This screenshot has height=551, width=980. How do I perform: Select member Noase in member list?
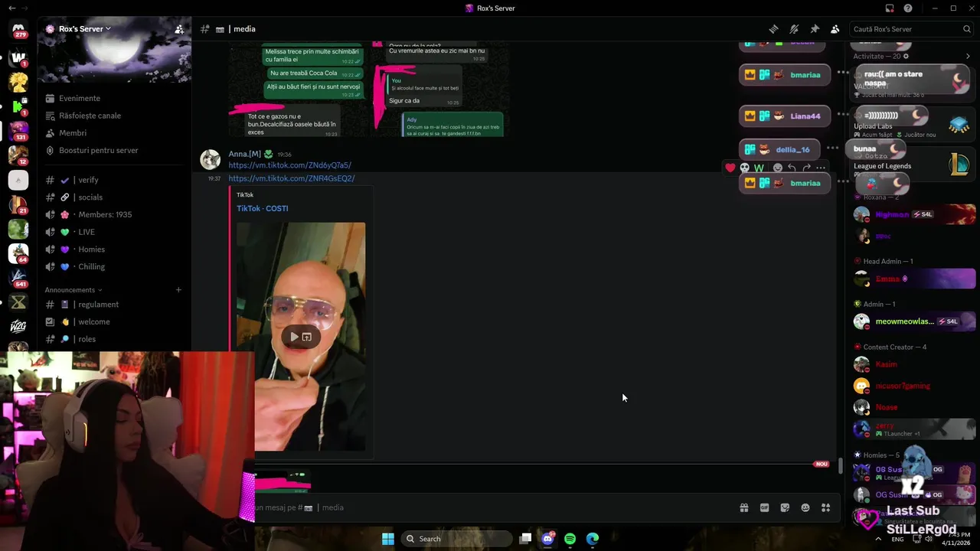[913, 407]
